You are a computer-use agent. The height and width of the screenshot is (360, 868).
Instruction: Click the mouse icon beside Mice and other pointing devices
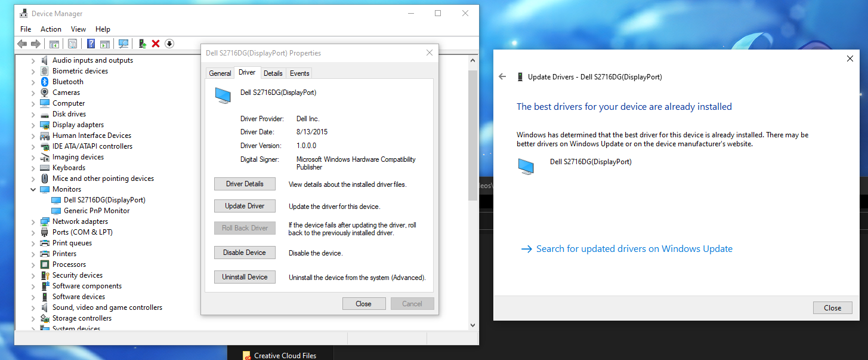[45, 179]
